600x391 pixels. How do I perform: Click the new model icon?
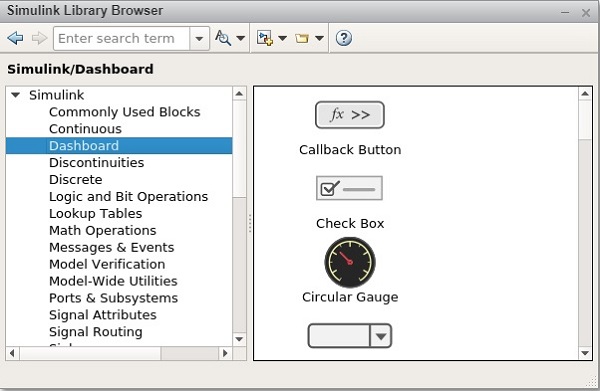(265, 38)
